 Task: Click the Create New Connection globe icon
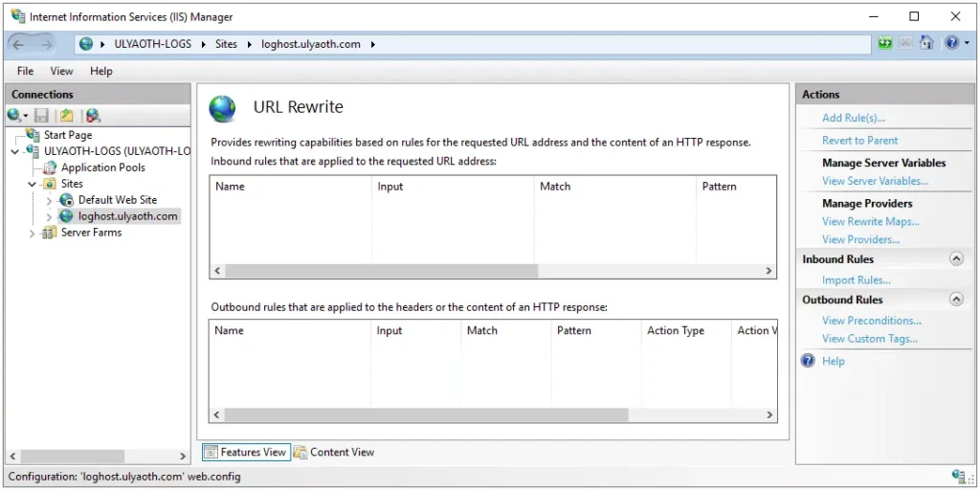click(14, 116)
